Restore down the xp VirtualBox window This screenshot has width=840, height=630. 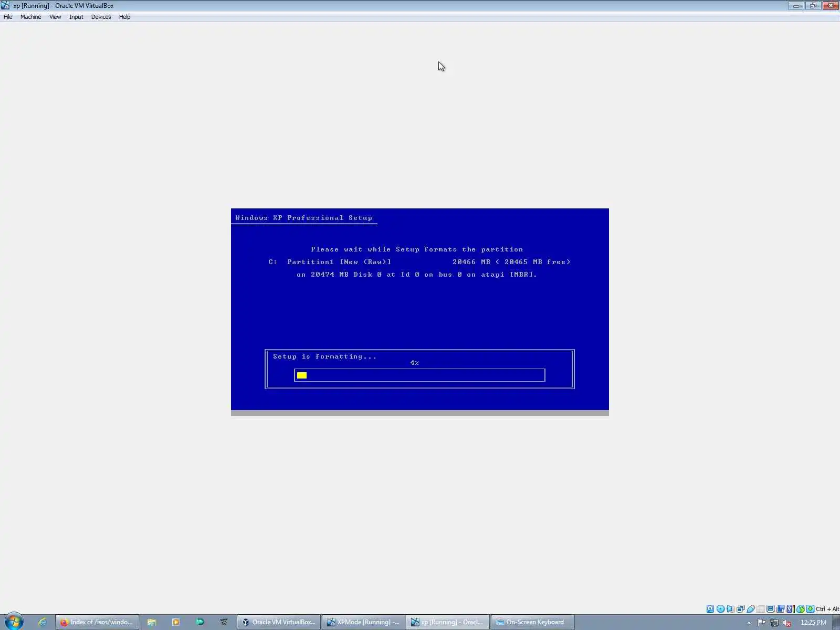point(813,6)
